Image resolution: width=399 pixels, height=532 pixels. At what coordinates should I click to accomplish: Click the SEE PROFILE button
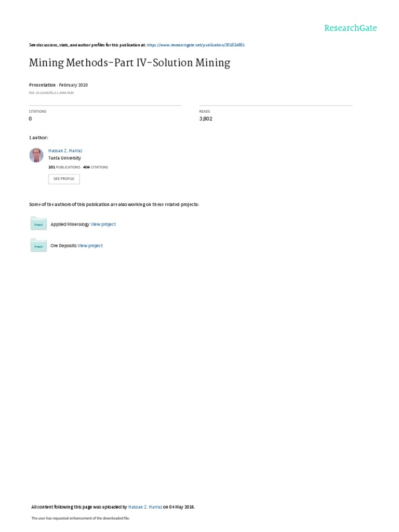[64, 179]
